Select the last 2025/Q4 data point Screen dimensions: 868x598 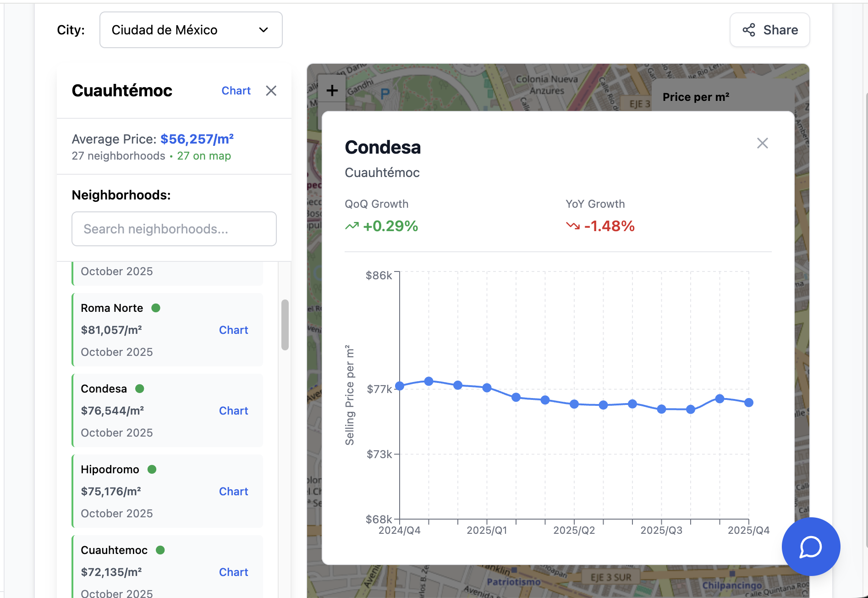[748, 403]
